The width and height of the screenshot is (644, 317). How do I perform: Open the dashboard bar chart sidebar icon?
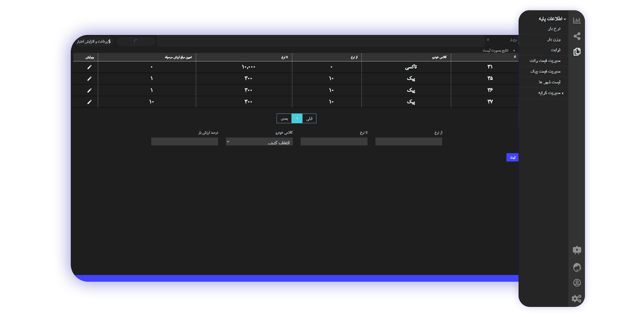click(577, 20)
